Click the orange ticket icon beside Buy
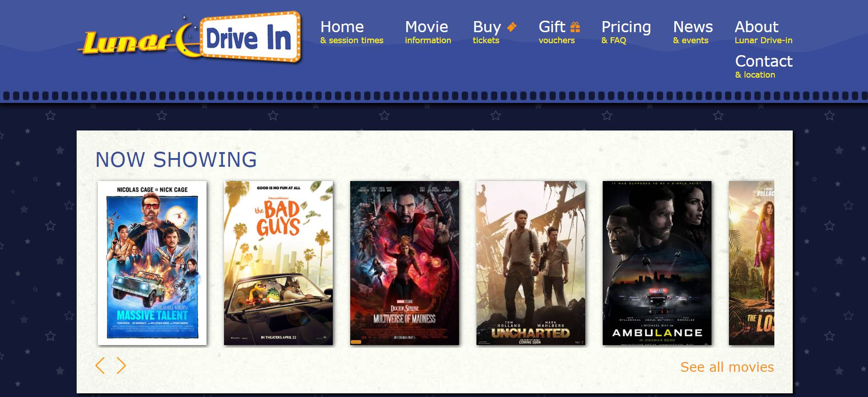The height and width of the screenshot is (397, 868). click(x=512, y=28)
